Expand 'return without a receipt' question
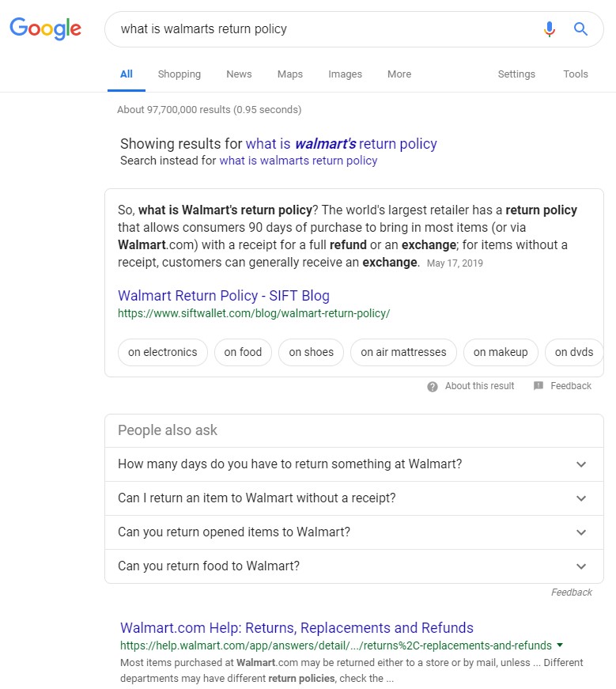The width and height of the screenshot is (616, 689). click(581, 498)
